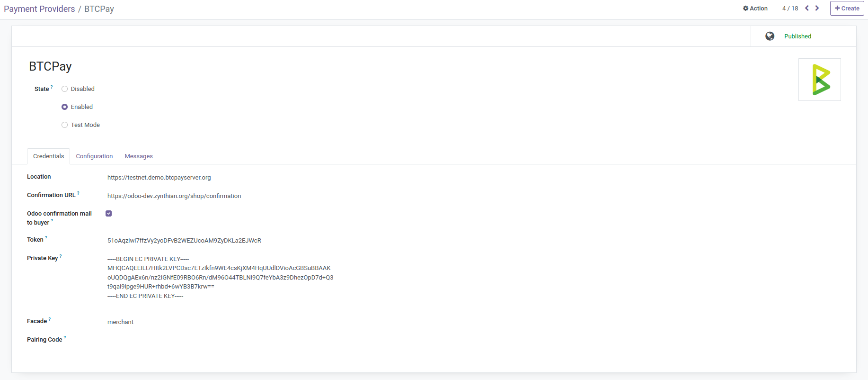Select the Test Mode radio button

pos(65,125)
